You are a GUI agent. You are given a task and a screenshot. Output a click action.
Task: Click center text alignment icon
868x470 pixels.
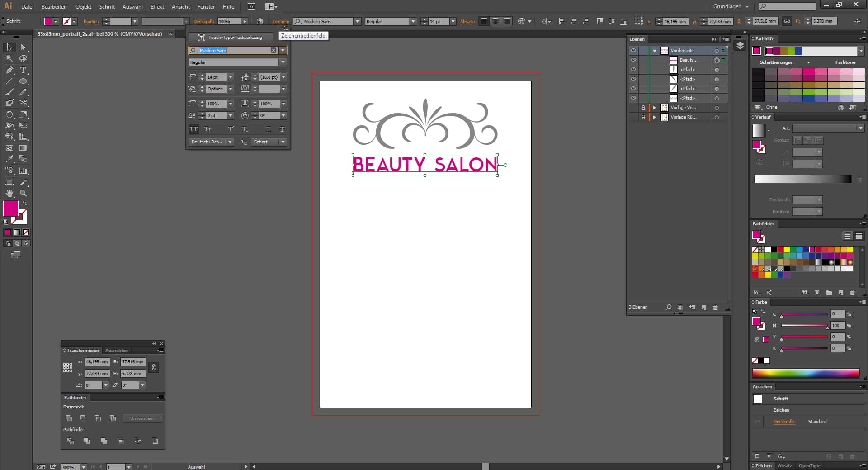click(x=495, y=21)
